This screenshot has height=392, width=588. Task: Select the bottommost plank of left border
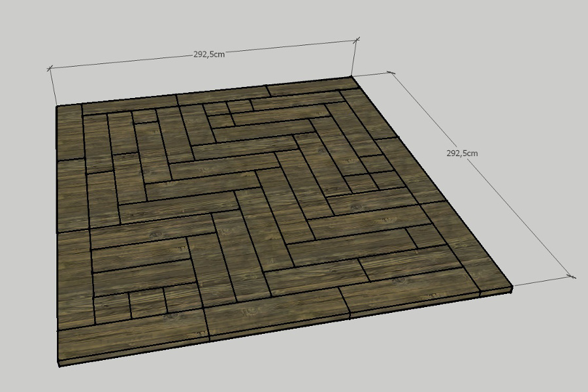pyautogui.click(x=73, y=280)
